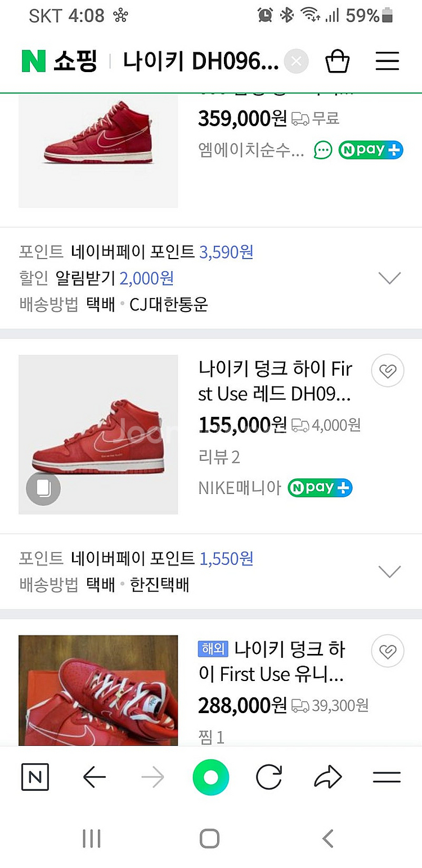Expand details under the 3,590원 point row
Image resolution: width=422 pixels, height=868 pixels.
coord(389,278)
